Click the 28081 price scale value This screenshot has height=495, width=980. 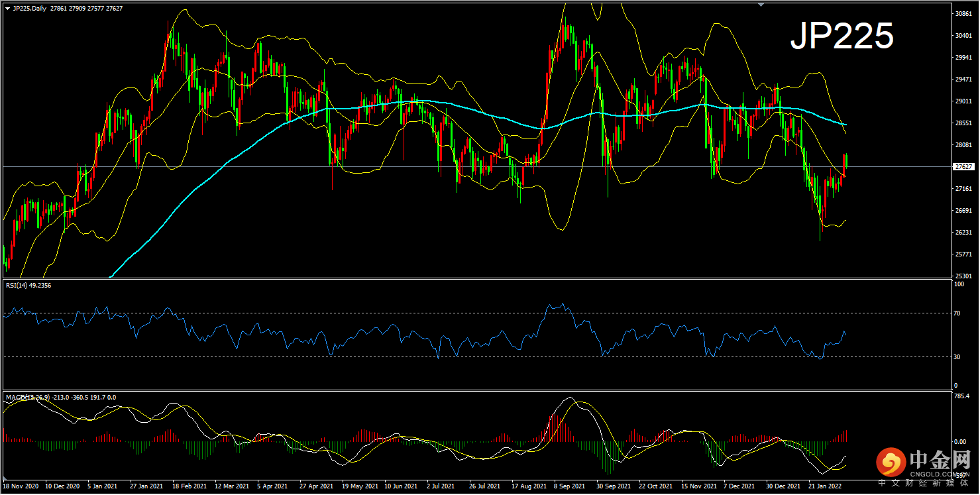click(964, 145)
